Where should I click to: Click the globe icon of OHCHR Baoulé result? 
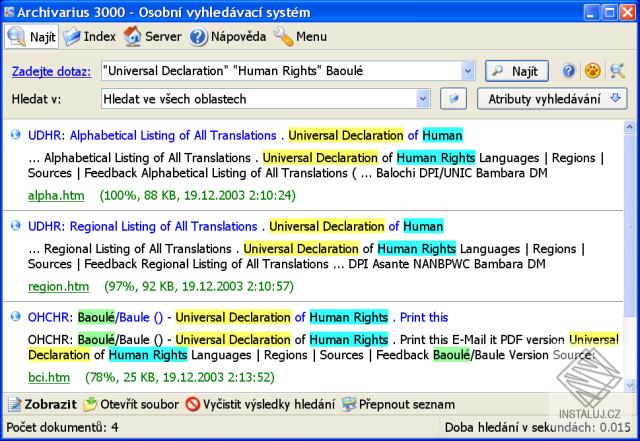tap(16, 316)
